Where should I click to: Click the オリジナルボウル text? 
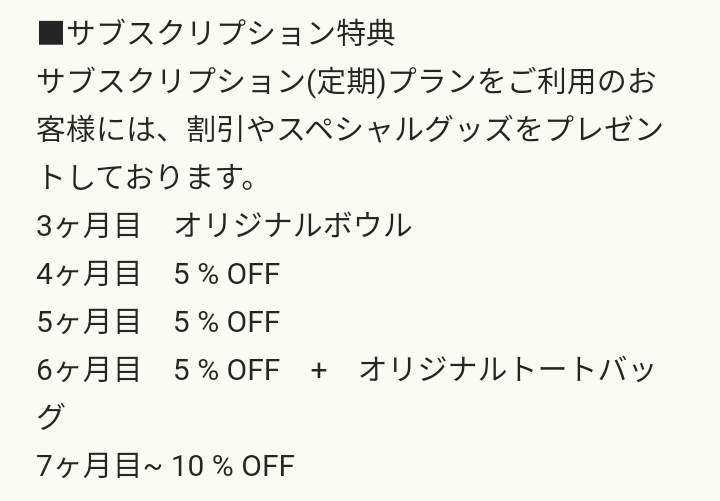click(293, 226)
